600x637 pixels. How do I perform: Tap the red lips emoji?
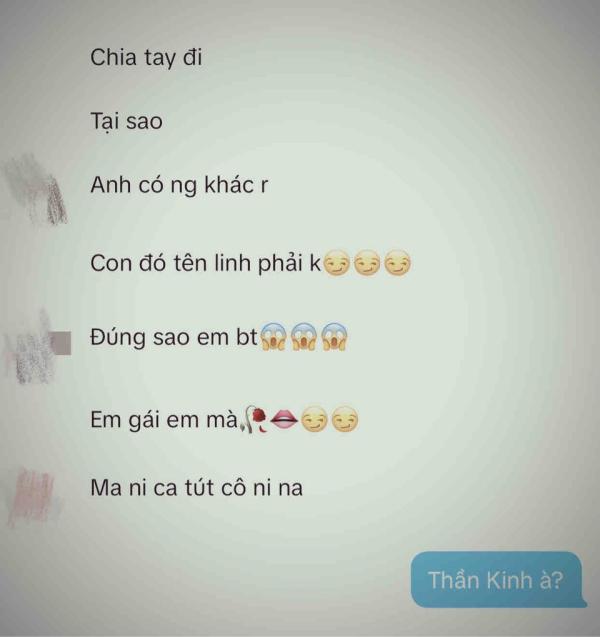284,419
